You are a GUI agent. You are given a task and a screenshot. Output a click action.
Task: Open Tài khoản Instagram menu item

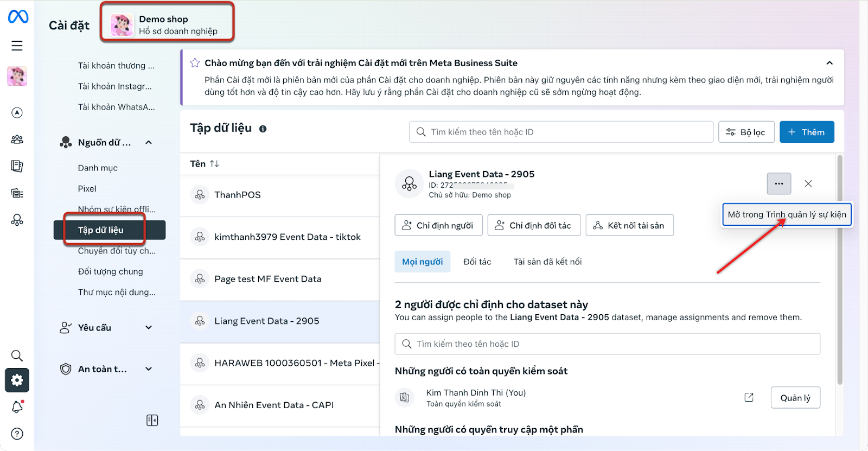pyautogui.click(x=115, y=86)
